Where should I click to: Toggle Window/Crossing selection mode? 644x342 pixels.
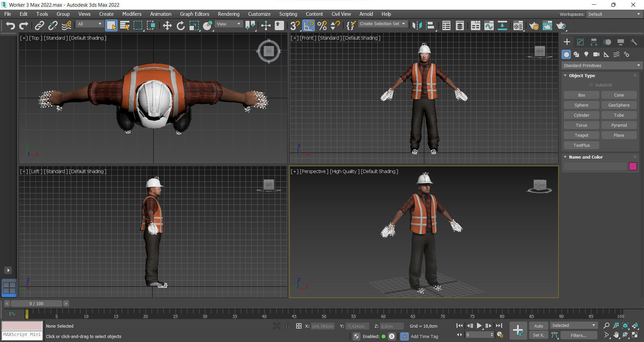pos(151,26)
